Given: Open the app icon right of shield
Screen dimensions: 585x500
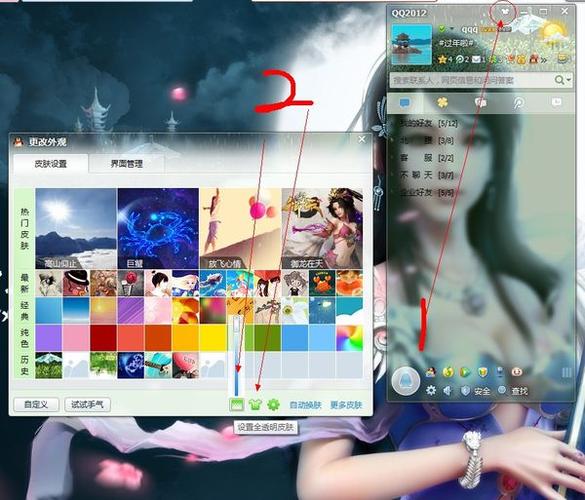Looking at the screenshot, I should [500, 372].
